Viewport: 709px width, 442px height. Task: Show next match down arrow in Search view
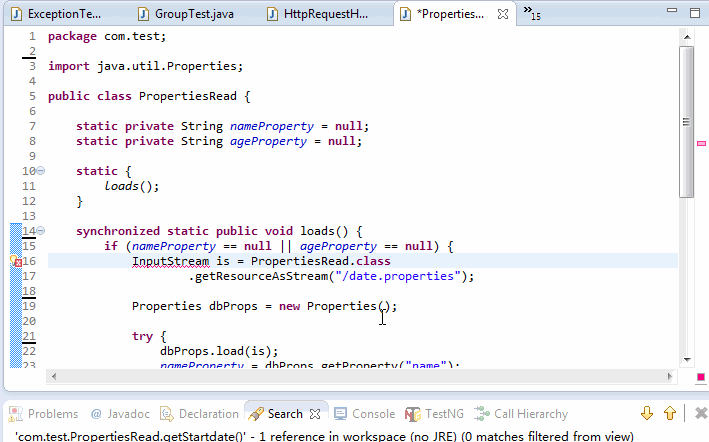[x=647, y=413]
